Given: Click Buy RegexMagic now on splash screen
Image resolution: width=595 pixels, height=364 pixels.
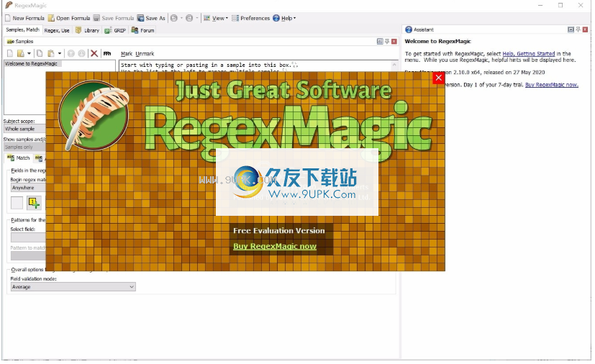Looking at the screenshot, I should click(x=275, y=246).
